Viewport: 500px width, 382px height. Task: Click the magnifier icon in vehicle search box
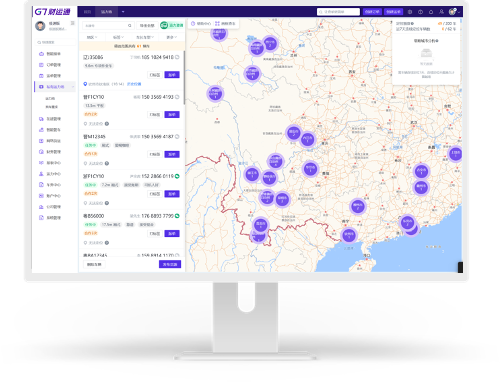pos(130,25)
